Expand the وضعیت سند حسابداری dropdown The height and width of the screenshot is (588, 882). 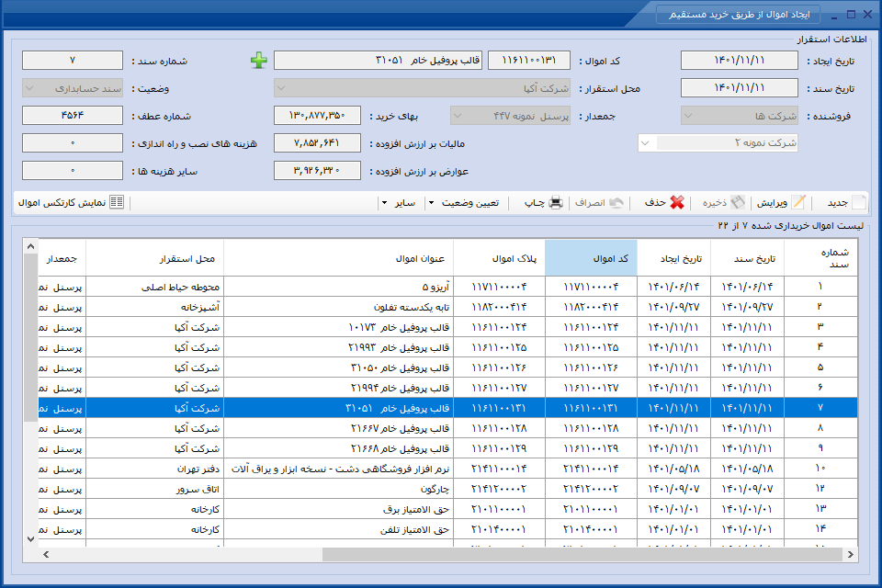tap(29, 88)
